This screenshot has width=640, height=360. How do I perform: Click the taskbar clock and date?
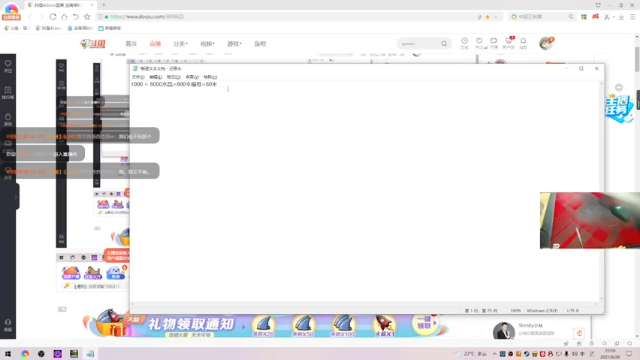tap(611, 354)
